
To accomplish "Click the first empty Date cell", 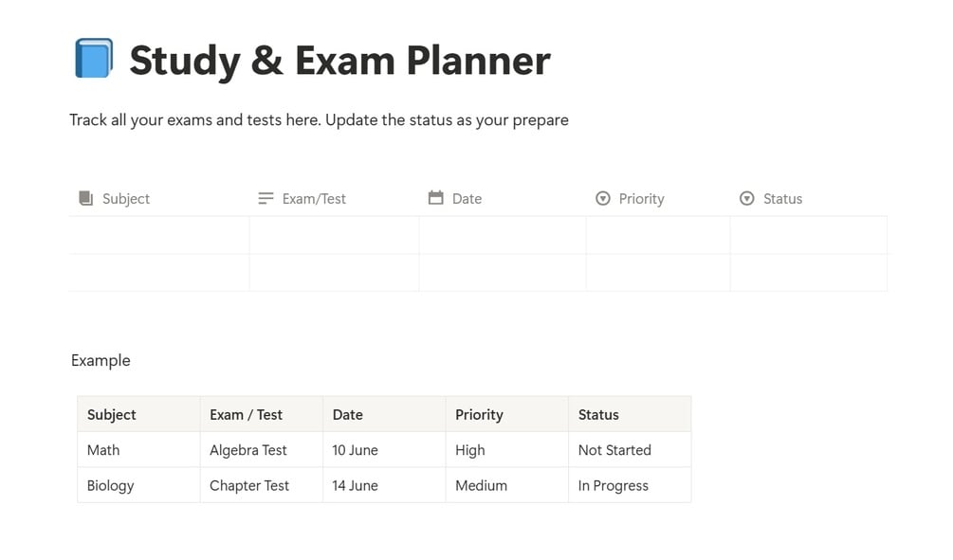I will click(x=502, y=235).
